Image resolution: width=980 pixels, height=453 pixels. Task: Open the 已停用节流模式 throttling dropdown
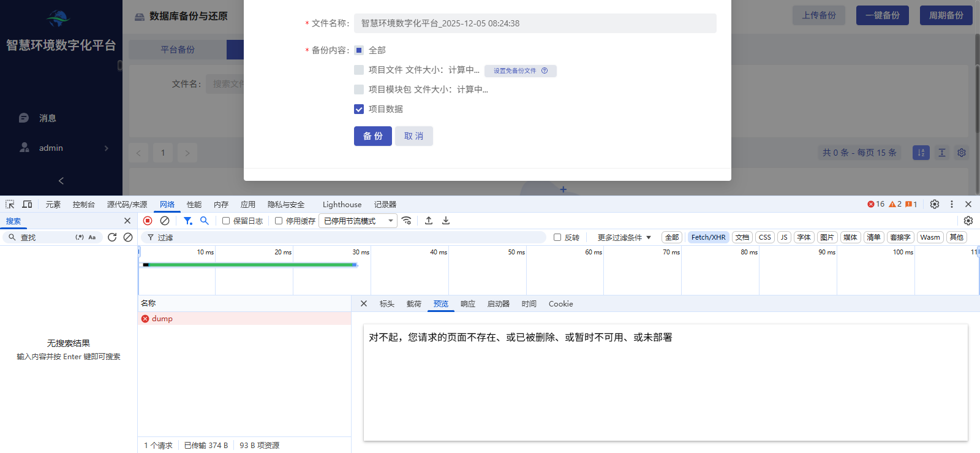point(358,221)
